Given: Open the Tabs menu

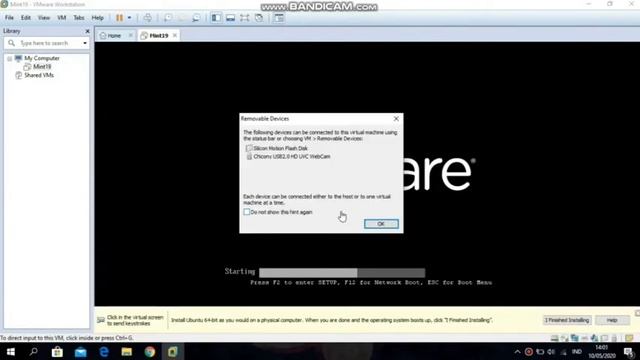Looking at the screenshot, I should tap(79, 18).
